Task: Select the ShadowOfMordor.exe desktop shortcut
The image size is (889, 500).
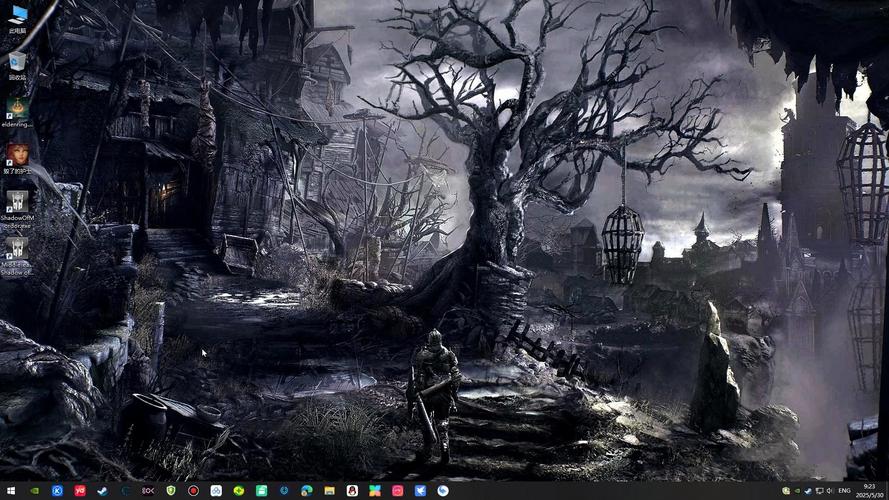Action: [x=17, y=210]
